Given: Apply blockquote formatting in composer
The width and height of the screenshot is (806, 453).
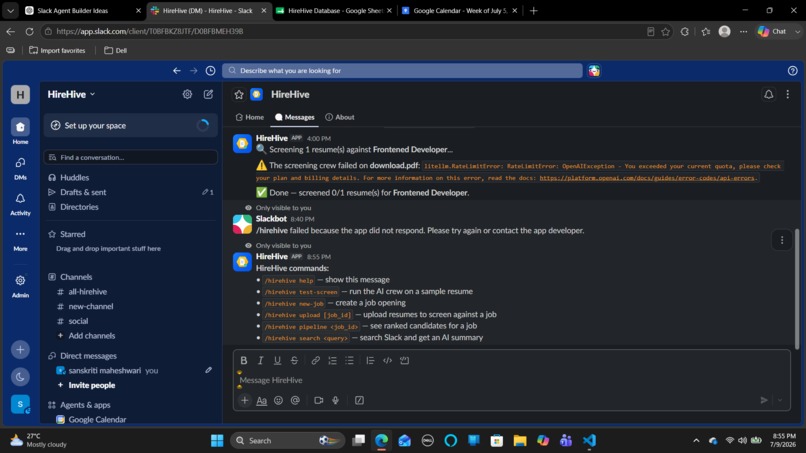Looking at the screenshot, I should tap(370, 360).
